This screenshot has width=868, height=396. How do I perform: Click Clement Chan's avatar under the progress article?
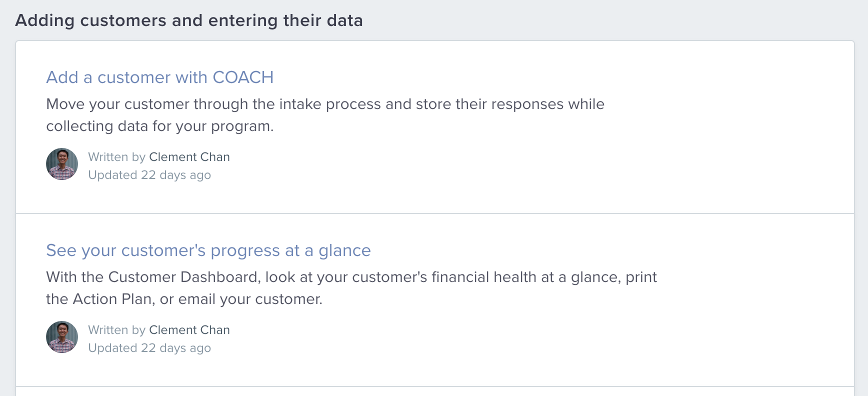coord(62,337)
